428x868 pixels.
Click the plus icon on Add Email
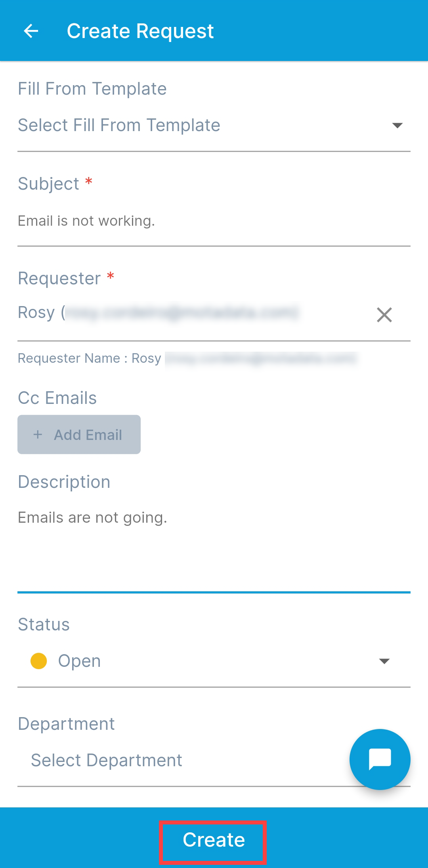38,434
